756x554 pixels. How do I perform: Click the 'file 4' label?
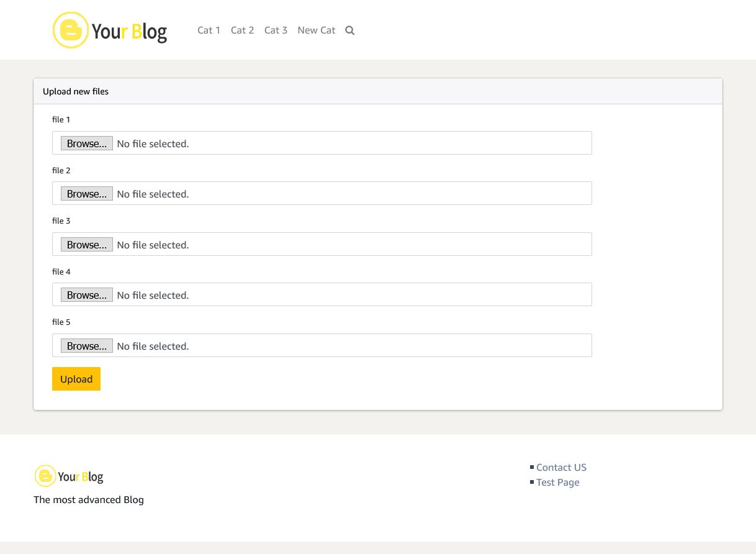[x=61, y=271]
